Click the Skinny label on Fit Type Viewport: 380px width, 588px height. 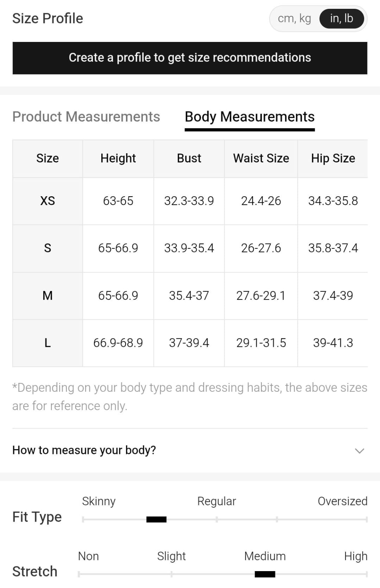(x=99, y=501)
